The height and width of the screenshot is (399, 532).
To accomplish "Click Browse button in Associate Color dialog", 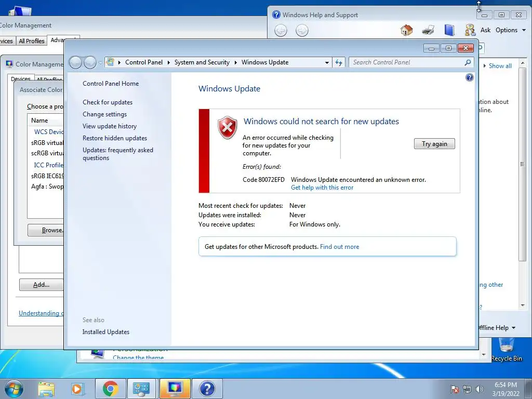I will tap(46, 230).
